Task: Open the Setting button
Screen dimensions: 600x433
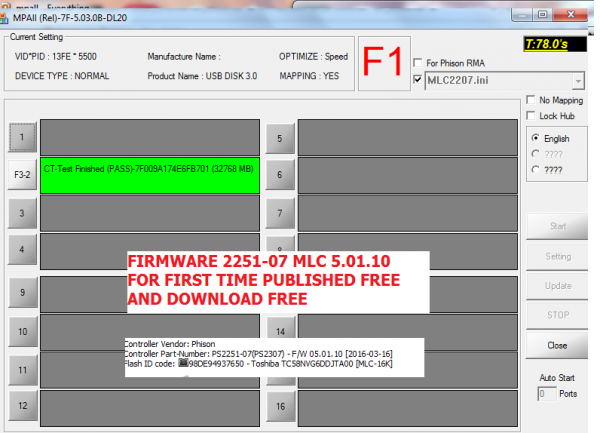Action: click(x=557, y=257)
